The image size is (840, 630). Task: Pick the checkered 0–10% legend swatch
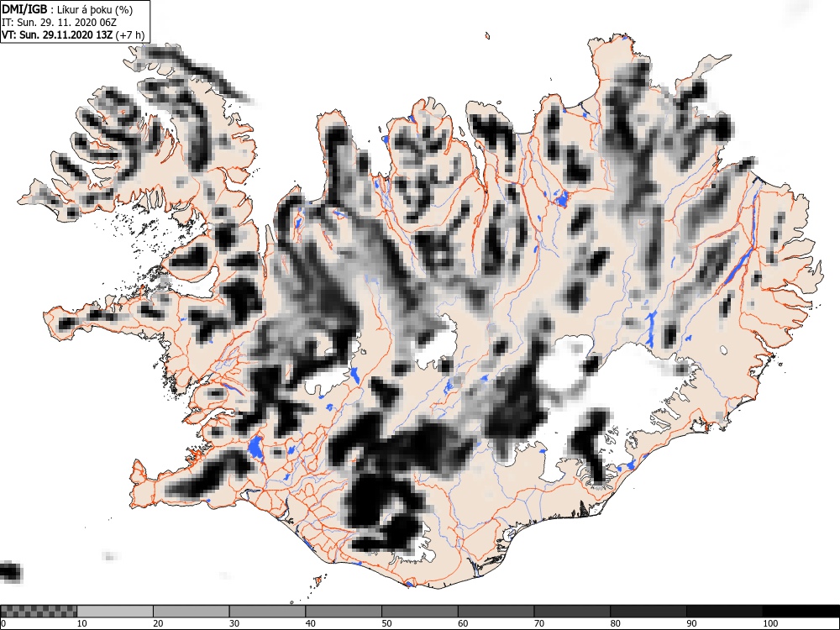pos(39,612)
